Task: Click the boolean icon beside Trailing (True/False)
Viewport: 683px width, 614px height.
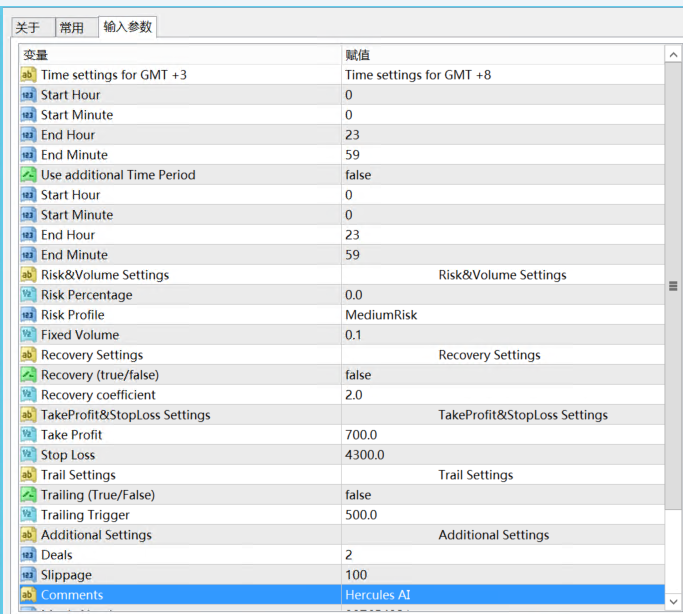Action: (28, 495)
